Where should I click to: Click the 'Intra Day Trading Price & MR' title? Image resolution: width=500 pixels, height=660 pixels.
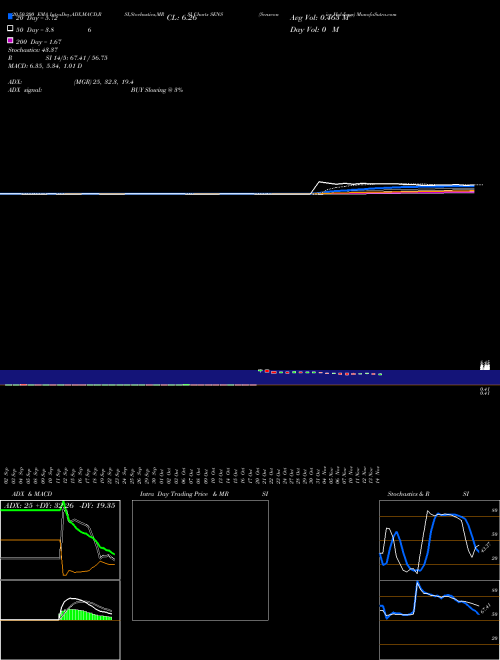click(184, 494)
